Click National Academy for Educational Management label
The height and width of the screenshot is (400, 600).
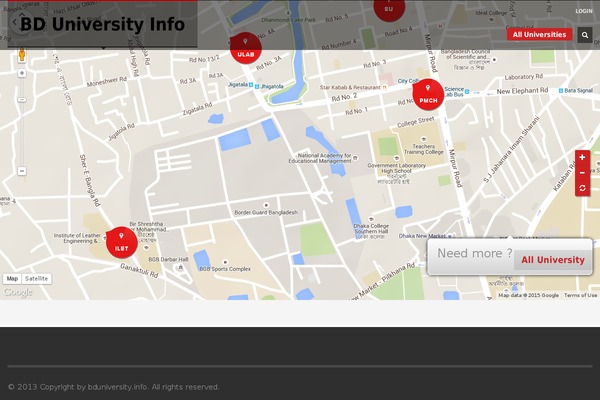pos(320,158)
